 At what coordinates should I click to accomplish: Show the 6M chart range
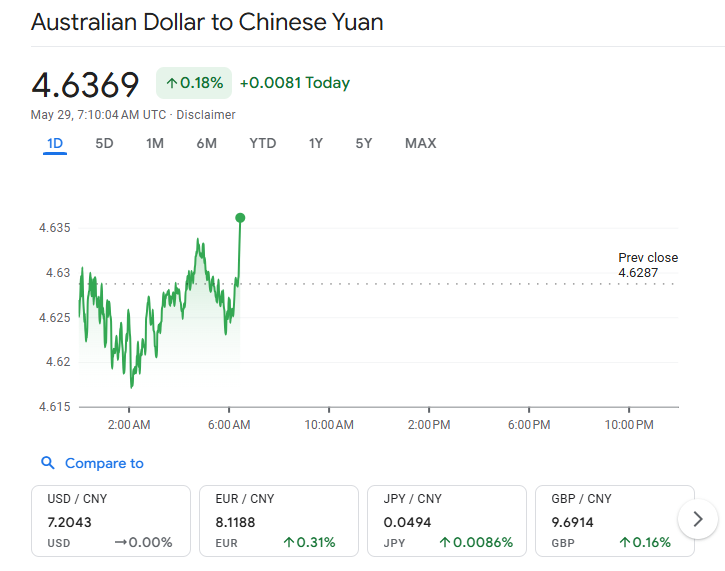[x=206, y=143]
